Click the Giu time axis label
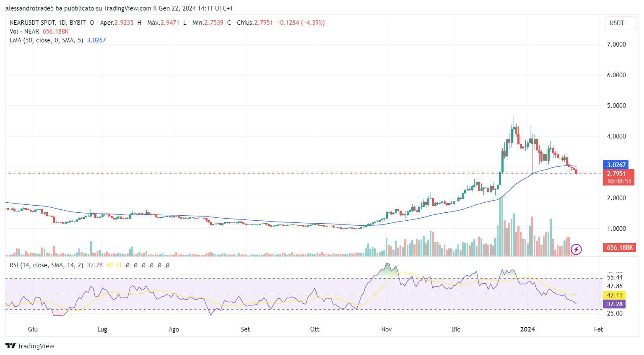 33,329
